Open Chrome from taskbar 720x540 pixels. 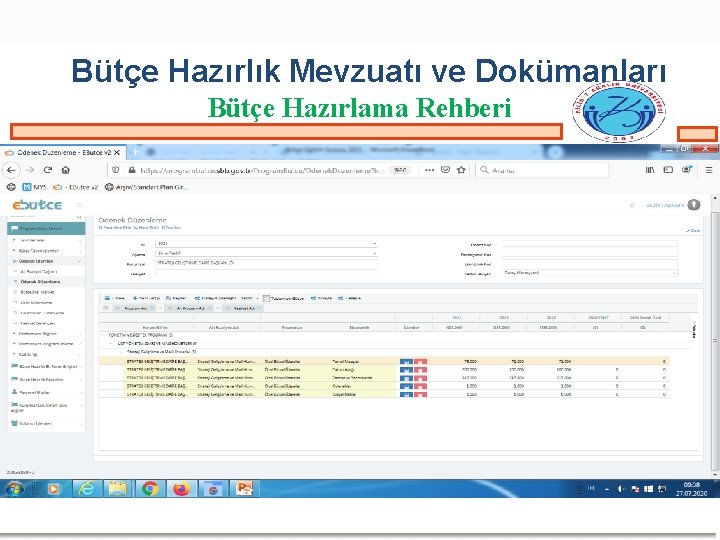tap(150, 489)
